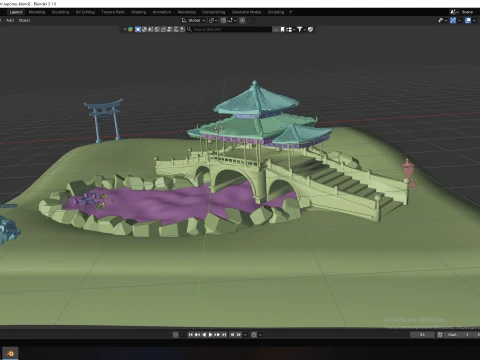Open the Geometry Nodes workspace tab
Viewport: 480px width, 360px height.
click(246, 12)
